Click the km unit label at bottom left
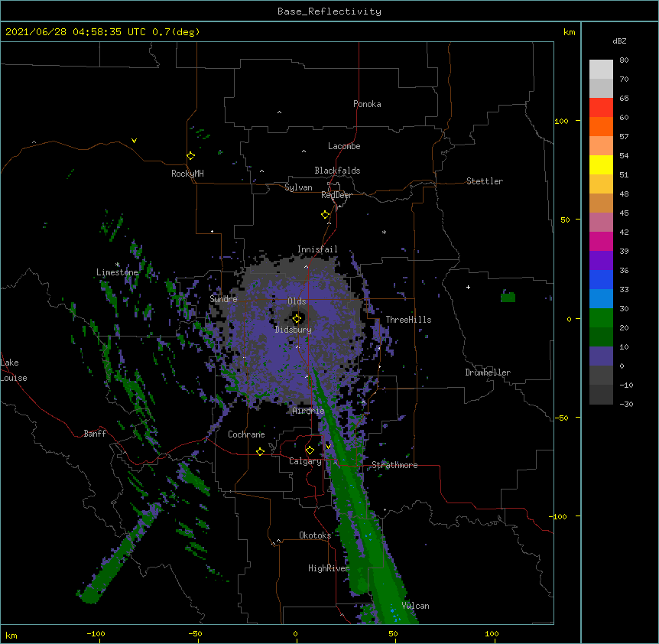659x644 pixels. (11, 635)
